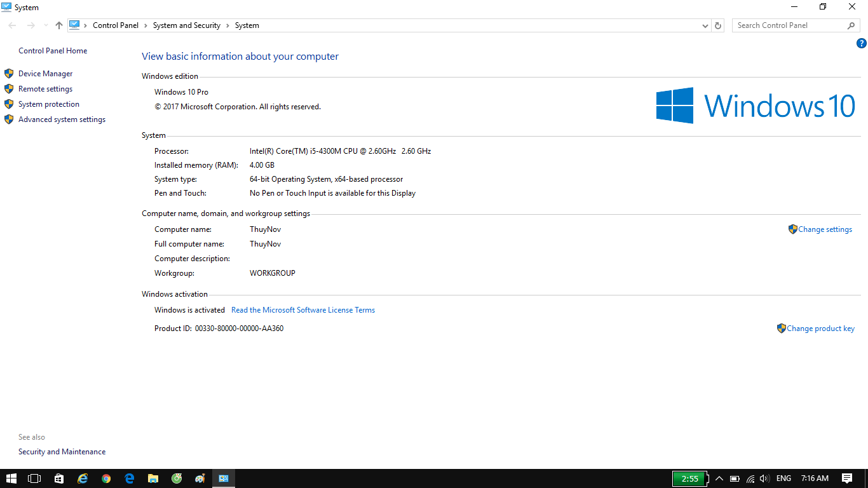
Task: Click the blue Help question mark icon
Action: point(862,43)
